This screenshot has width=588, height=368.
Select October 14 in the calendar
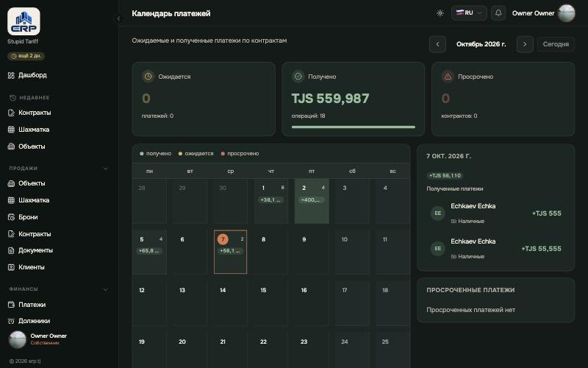[230, 303]
